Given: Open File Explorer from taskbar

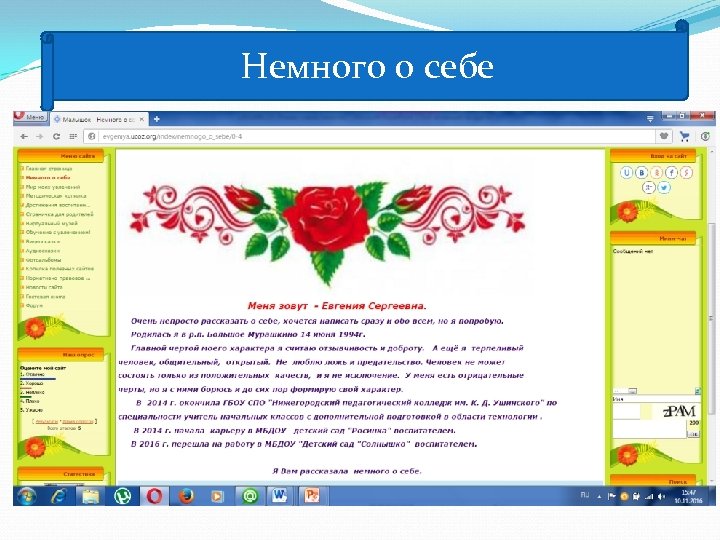Looking at the screenshot, I should click(91, 496).
